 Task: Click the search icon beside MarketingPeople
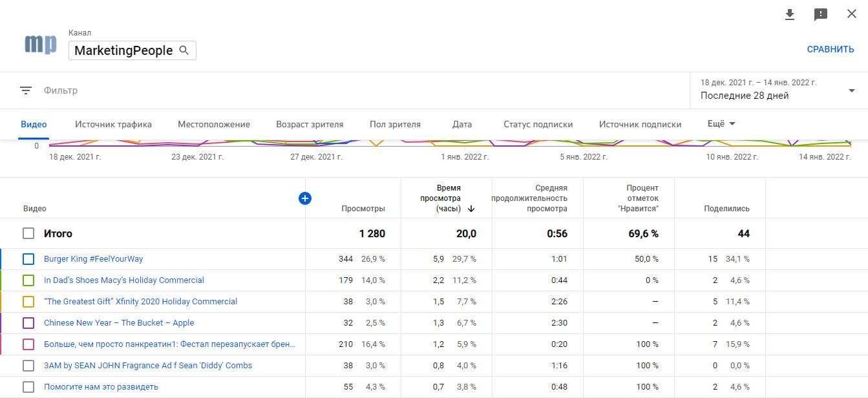184,50
